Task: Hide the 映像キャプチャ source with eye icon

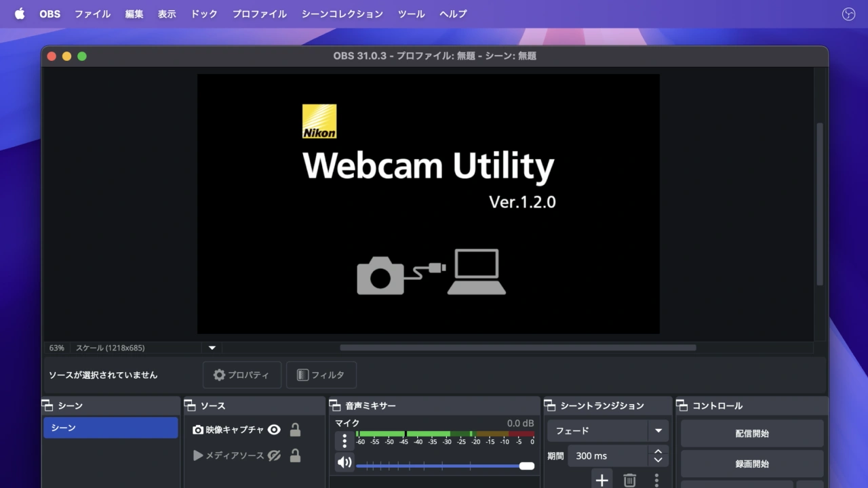Action: click(x=274, y=430)
